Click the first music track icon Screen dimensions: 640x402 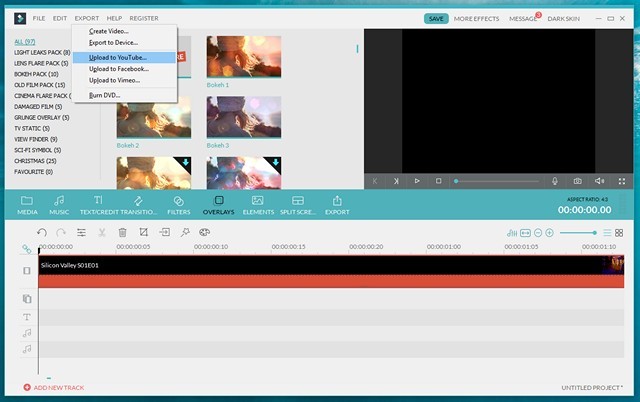27,333
